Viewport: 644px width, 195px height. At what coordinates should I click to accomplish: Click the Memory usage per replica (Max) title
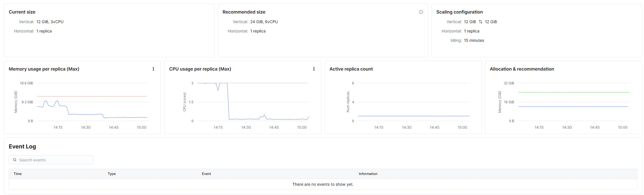44,69
